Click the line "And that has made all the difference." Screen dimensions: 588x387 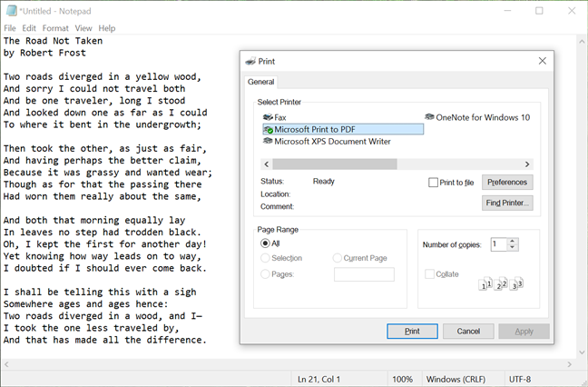coord(105,340)
